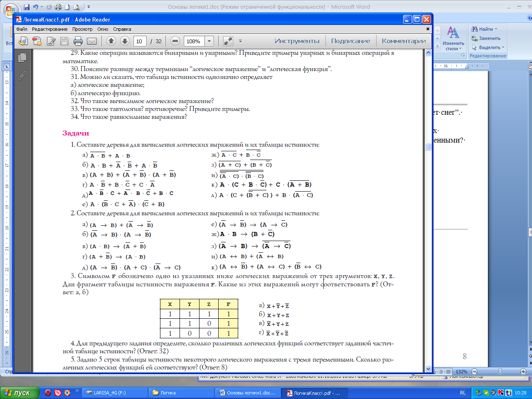Switch to Логика folder taskbar button
Screen dimensions: 532x399
[181, 393]
